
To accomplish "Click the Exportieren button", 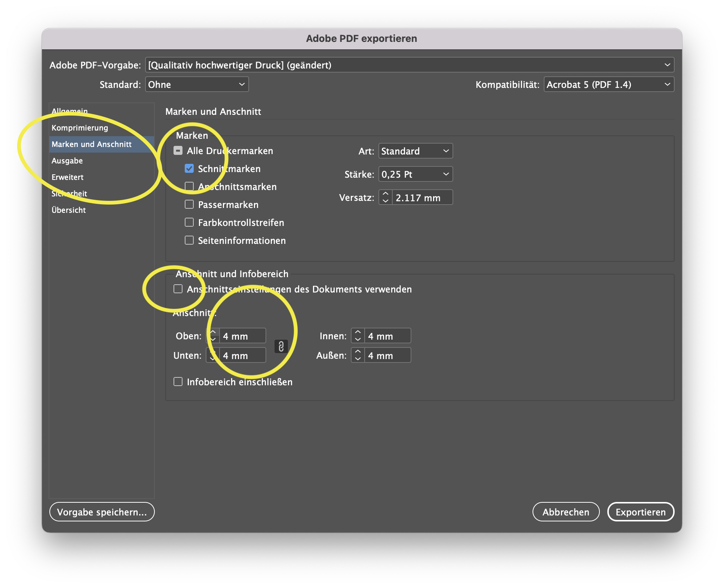I will (640, 512).
